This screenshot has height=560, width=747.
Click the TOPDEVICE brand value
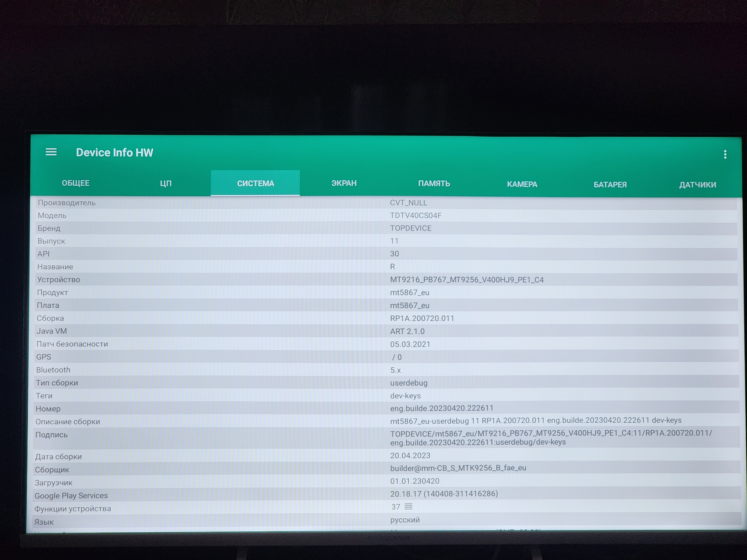point(411,228)
